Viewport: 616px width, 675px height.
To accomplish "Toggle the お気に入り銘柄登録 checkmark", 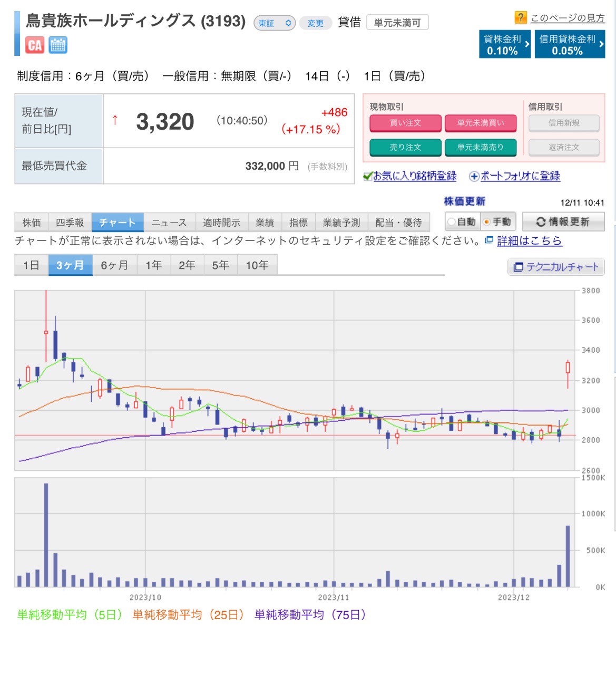I will (368, 176).
